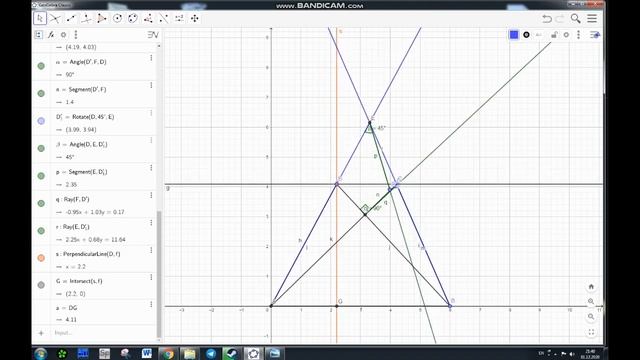The width and height of the screenshot is (640, 360).
Task: Undo the last action
Action: (547, 18)
